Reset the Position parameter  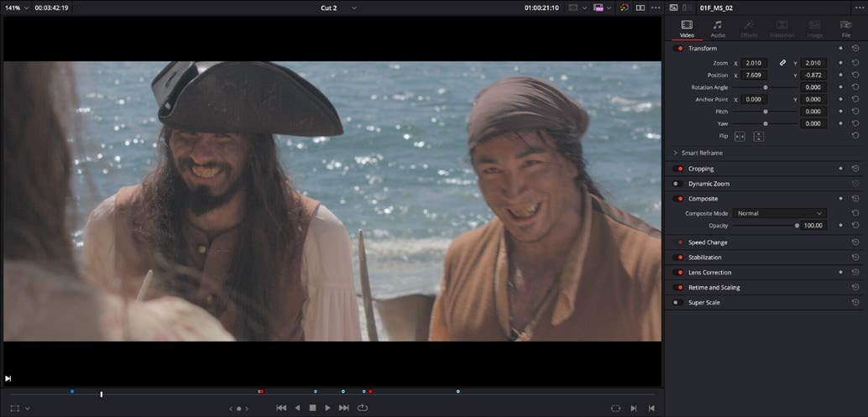point(855,76)
